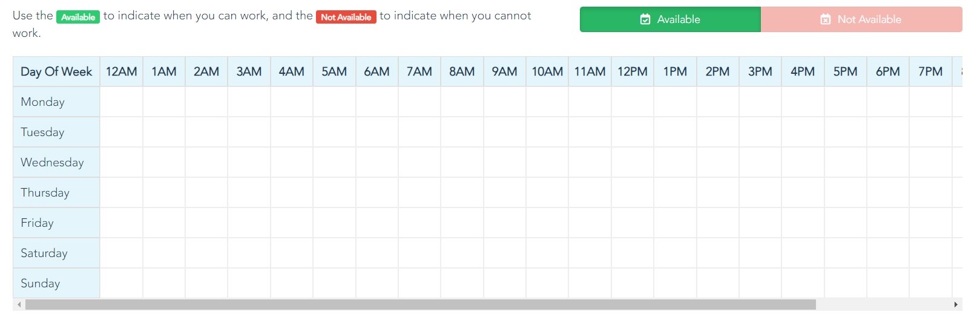Image resolution: width=980 pixels, height=326 pixels.
Task: Click the 12AM column header
Action: [x=122, y=71]
